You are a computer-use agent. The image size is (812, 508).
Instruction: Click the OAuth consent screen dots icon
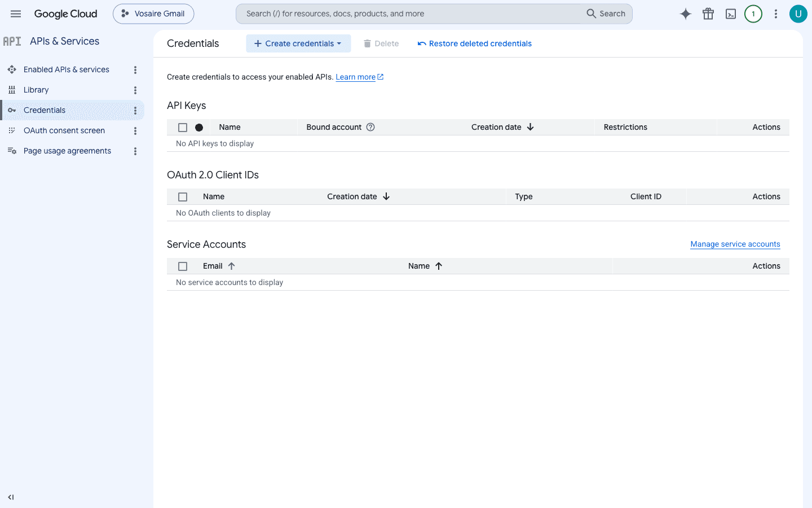[12, 130]
